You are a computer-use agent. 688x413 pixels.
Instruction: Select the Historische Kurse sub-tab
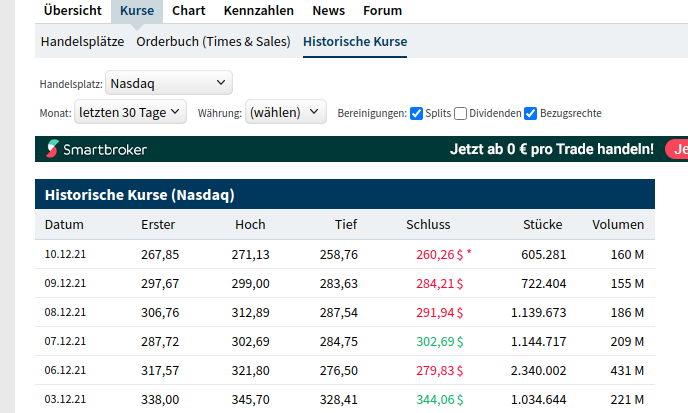(355, 41)
